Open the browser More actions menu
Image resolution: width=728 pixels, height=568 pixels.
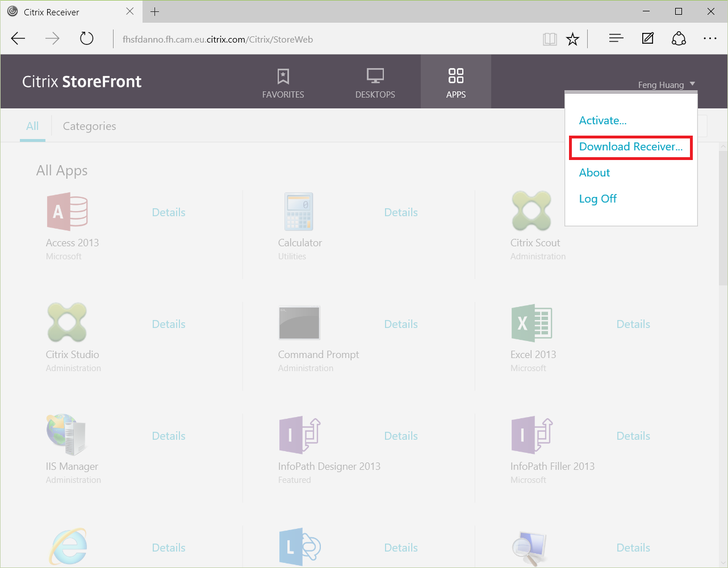[710, 39]
